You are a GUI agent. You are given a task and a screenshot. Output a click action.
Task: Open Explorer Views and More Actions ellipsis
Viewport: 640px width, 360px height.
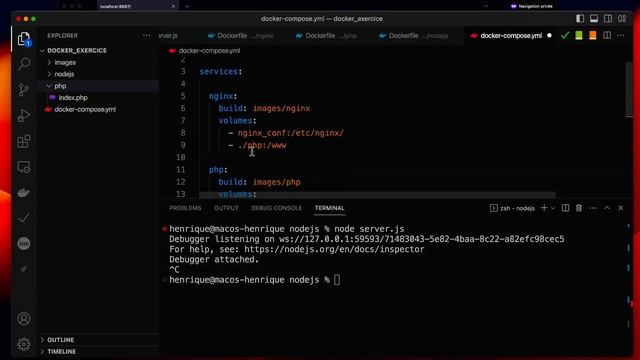pyautogui.click(x=147, y=36)
